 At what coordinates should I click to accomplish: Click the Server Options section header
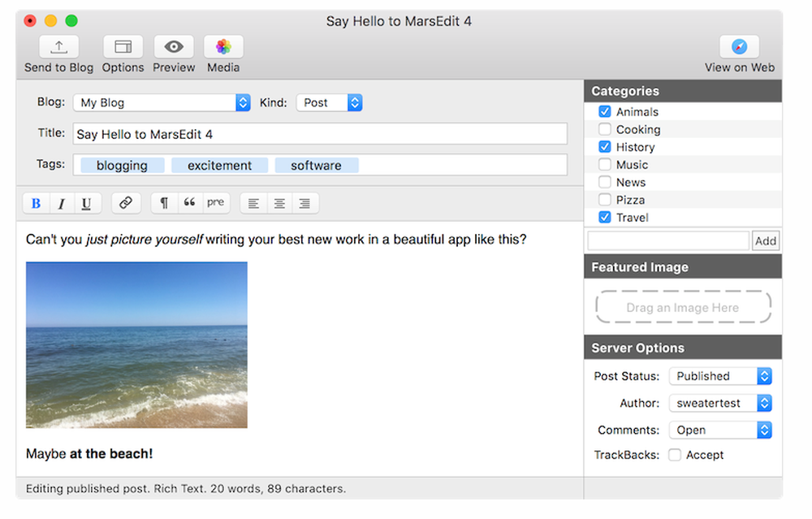[x=683, y=348]
